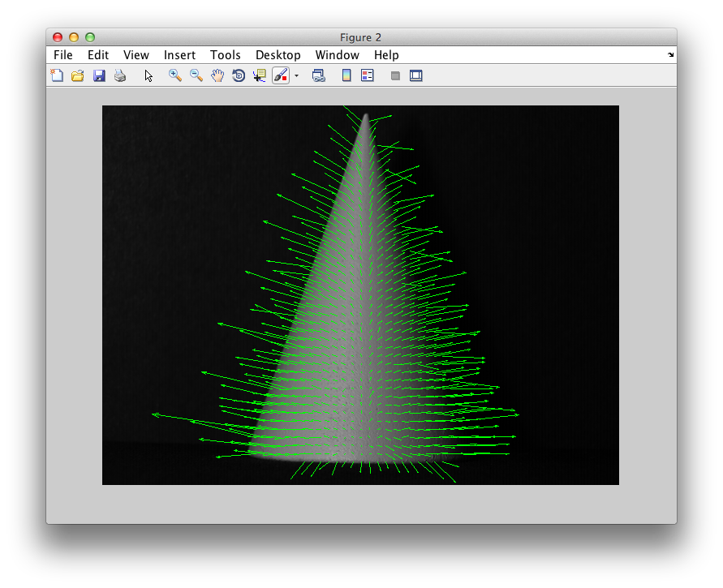The height and width of the screenshot is (588, 723).
Task: Open the Tools menu
Action: tap(225, 54)
